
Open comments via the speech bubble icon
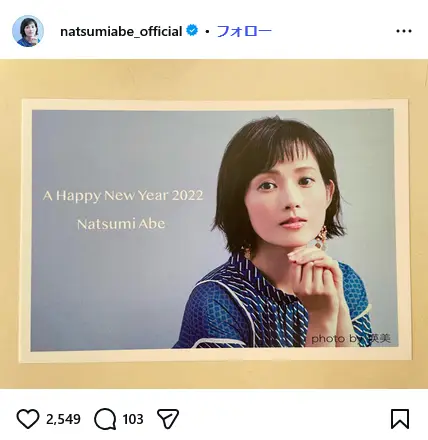coord(105,419)
